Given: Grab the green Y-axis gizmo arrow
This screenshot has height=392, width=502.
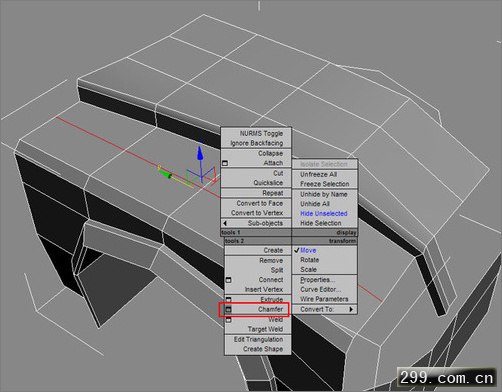Looking at the screenshot, I should 165,173.
